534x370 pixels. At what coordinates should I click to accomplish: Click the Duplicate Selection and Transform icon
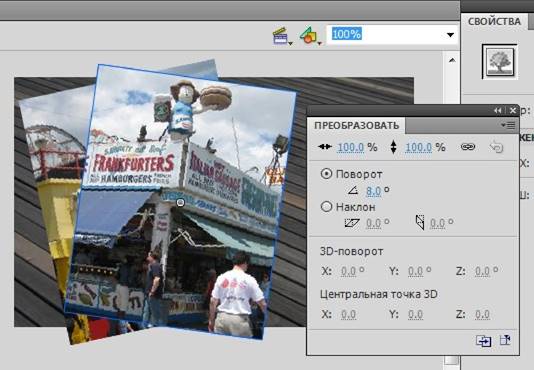click(x=484, y=341)
